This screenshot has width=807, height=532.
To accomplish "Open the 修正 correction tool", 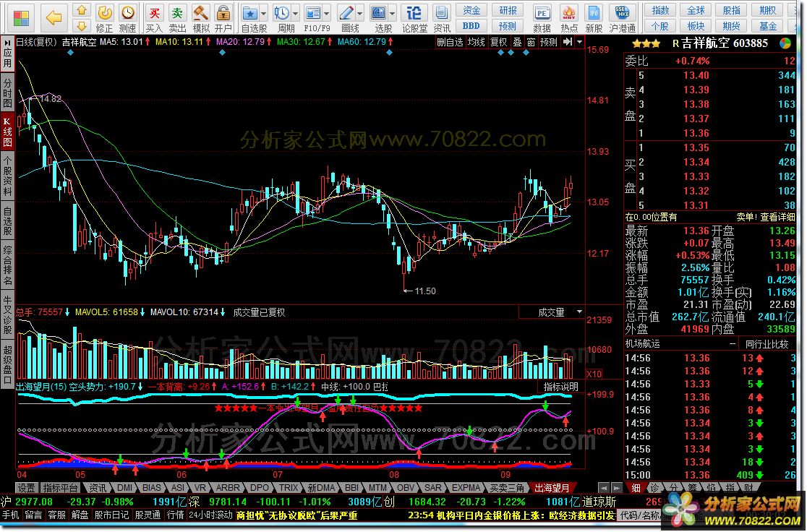I will click(x=104, y=19).
